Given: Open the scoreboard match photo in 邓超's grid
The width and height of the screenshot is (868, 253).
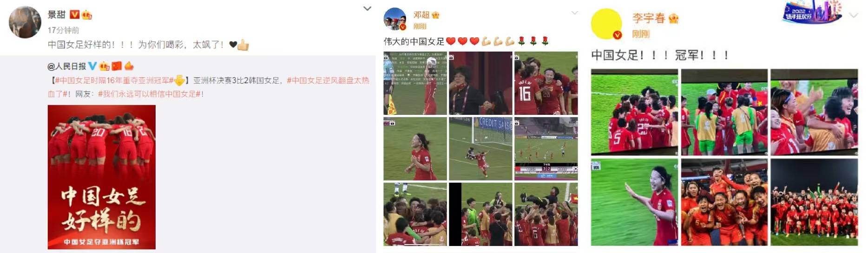Looking at the screenshot, I should click(x=546, y=149).
